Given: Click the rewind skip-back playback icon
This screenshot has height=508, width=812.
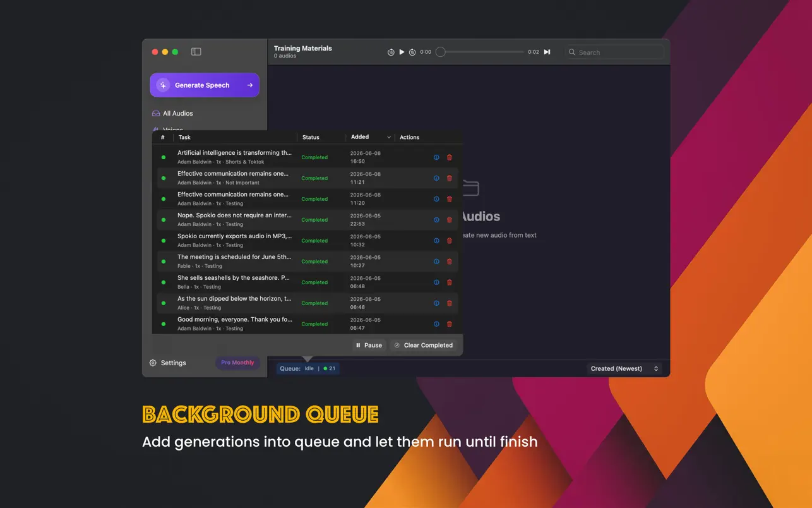Looking at the screenshot, I should coord(391,52).
